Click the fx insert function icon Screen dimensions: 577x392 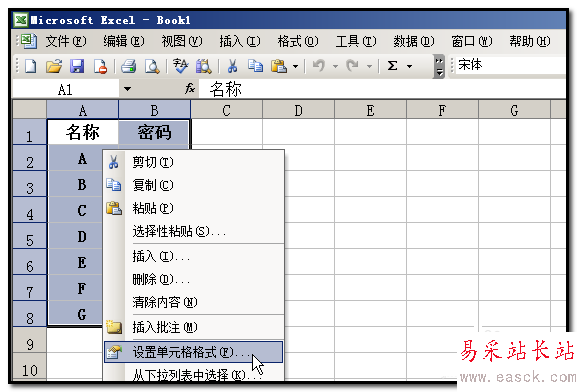pos(190,89)
